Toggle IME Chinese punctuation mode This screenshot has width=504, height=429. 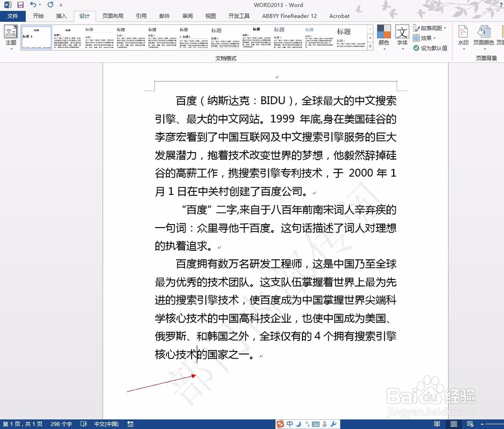pos(307,424)
